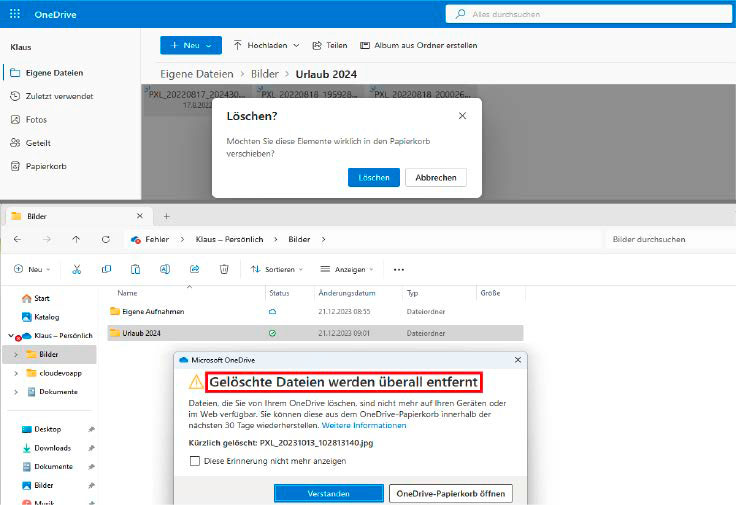This screenshot has height=505, width=736.
Task: Close the Löschen dialog
Action: (462, 115)
